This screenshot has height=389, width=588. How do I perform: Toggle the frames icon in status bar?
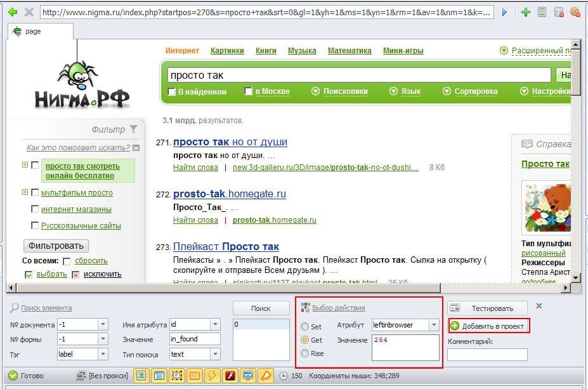(176, 376)
